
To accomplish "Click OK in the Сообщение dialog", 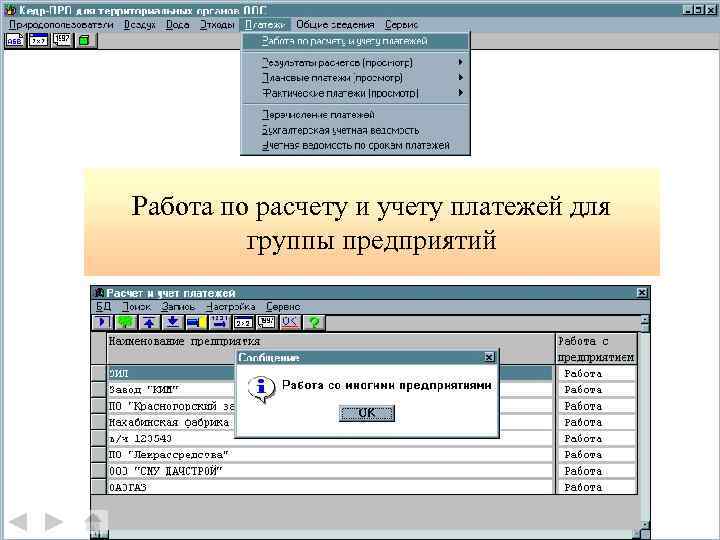I will pyautogui.click(x=366, y=413).
